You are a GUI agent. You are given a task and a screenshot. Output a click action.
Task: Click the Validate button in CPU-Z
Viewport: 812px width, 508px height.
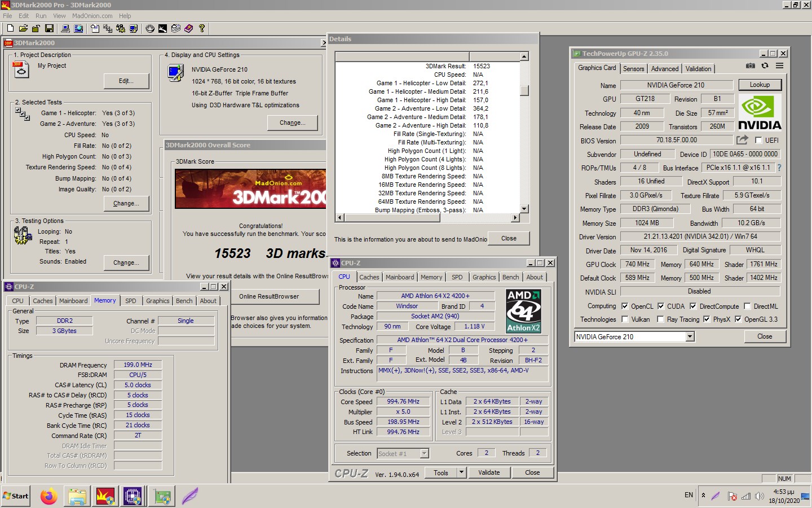point(489,472)
